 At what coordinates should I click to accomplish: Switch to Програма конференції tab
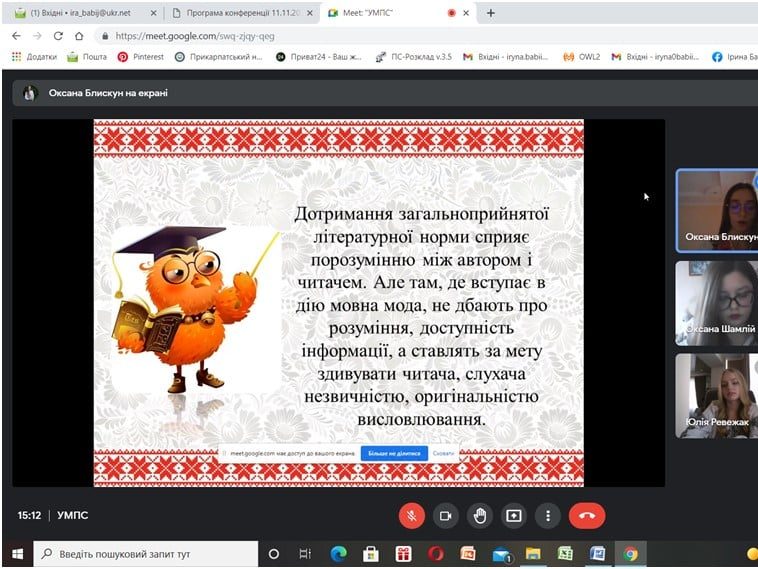242,13
